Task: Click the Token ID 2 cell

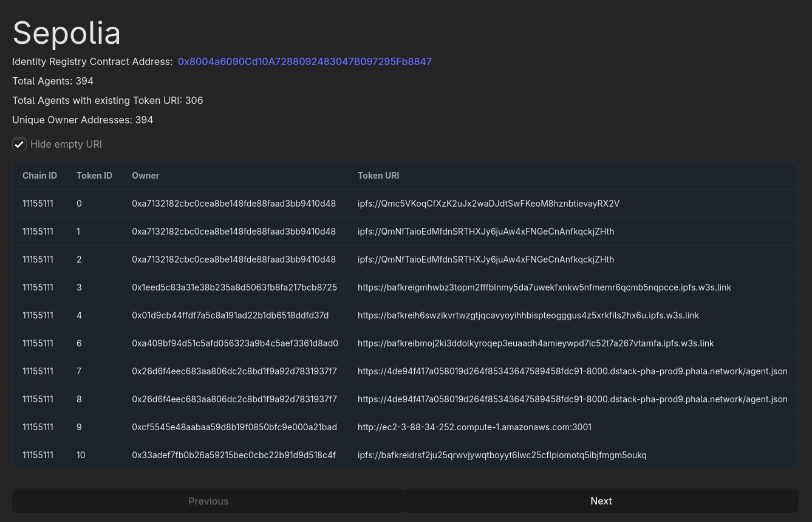Action: pyautogui.click(x=79, y=259)
